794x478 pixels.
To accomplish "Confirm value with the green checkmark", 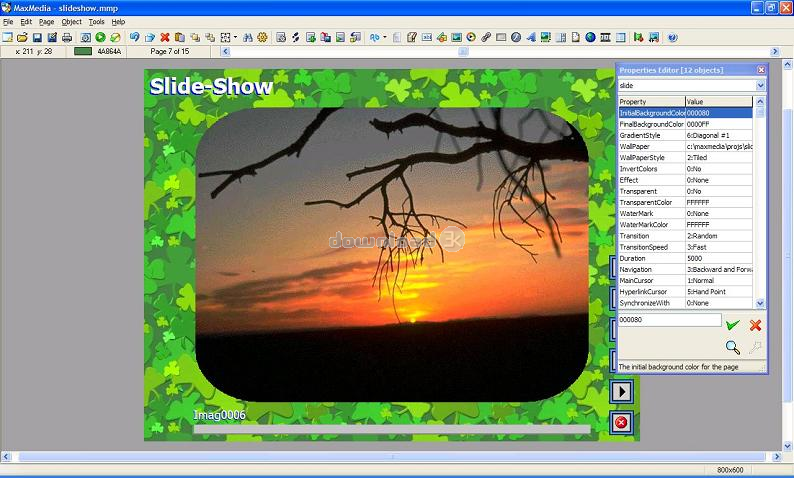I will [x=733, y=325].
